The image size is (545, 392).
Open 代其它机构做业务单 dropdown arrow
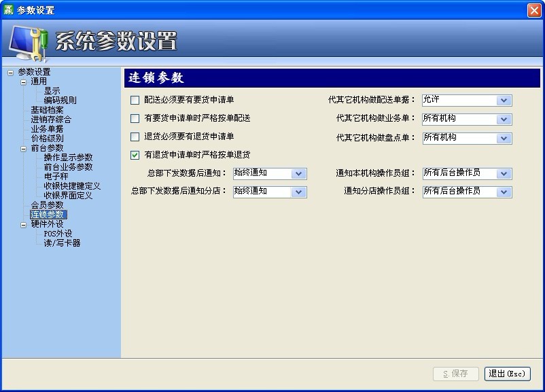point(504,120)
